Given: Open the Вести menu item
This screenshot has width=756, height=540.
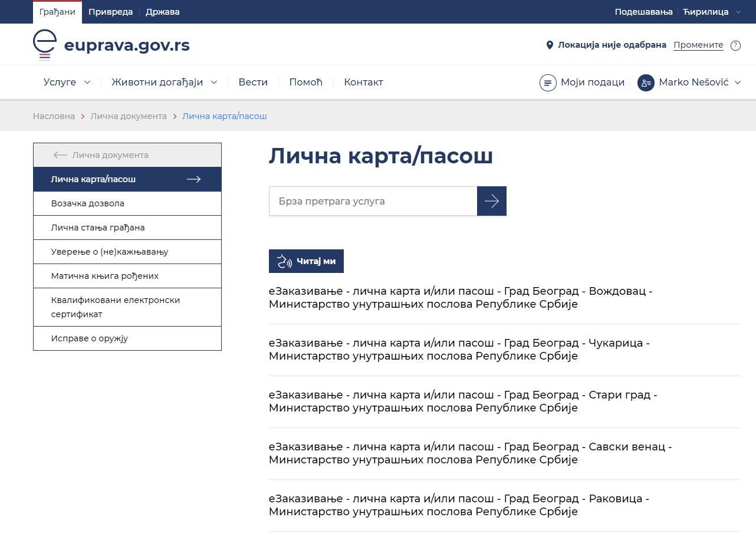Looking at the screenshot, I should tap(253, 82).
